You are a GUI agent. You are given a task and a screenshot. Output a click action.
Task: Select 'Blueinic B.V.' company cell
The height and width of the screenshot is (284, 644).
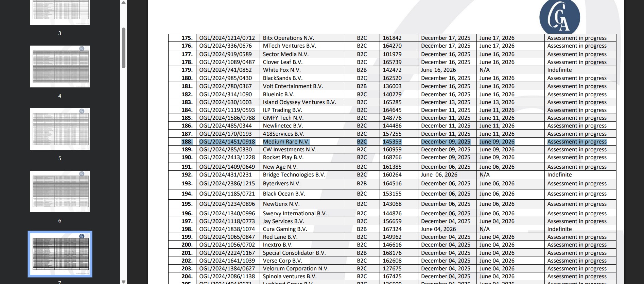coord(302,94)
